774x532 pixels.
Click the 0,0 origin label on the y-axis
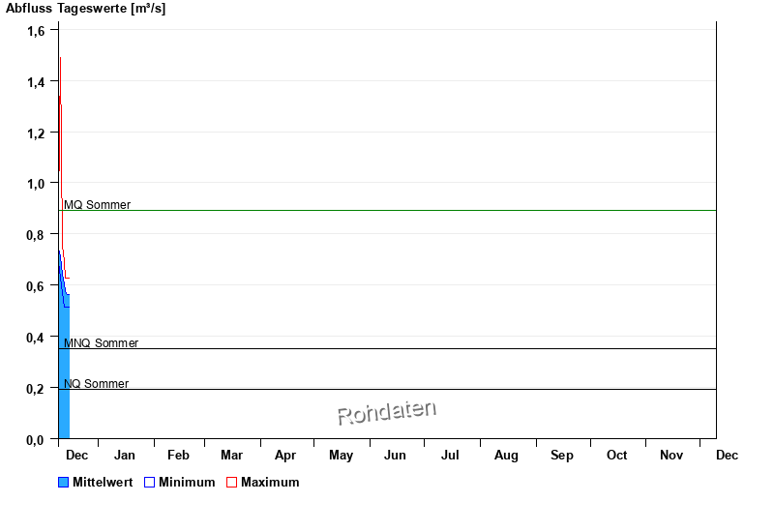point(36,440)
